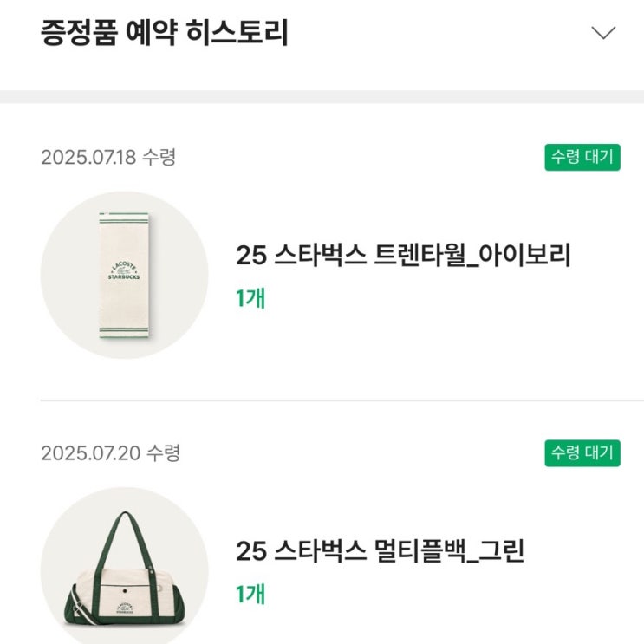
Task: Select 25 스타벅스 멀티플백_그린 item title
Action: pos(380,551)
